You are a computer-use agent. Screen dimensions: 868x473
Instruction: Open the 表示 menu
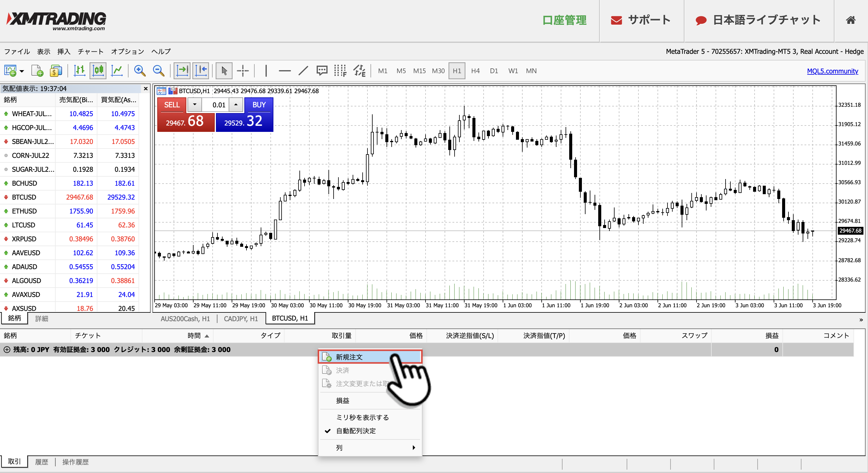click(x=44, y=51)
